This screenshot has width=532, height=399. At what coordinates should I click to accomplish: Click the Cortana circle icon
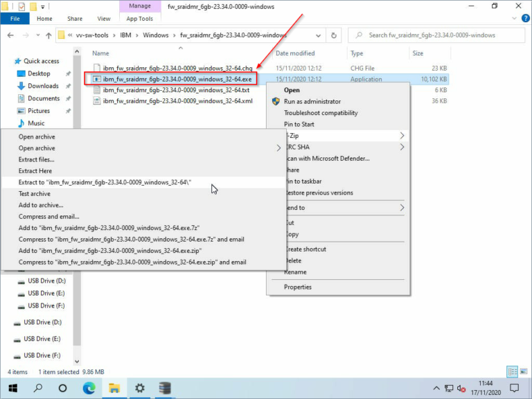[x=63, y=387]
